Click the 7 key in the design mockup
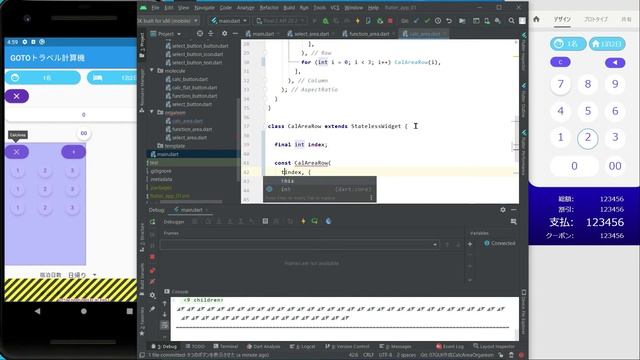This screenshot has height=360, width=640. (560, 84)
